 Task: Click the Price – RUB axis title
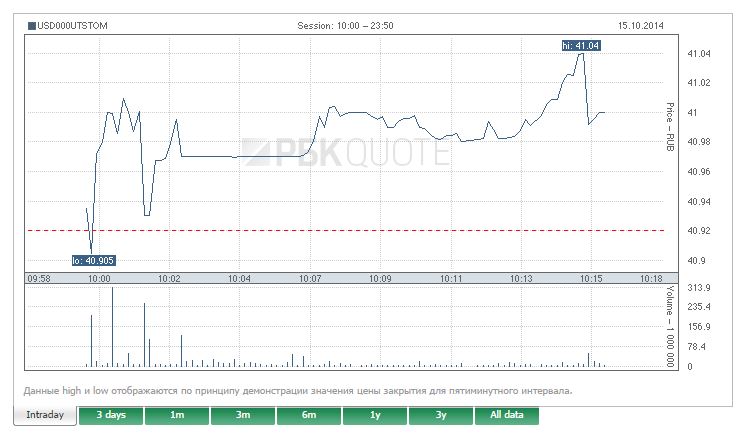(671, 125)
